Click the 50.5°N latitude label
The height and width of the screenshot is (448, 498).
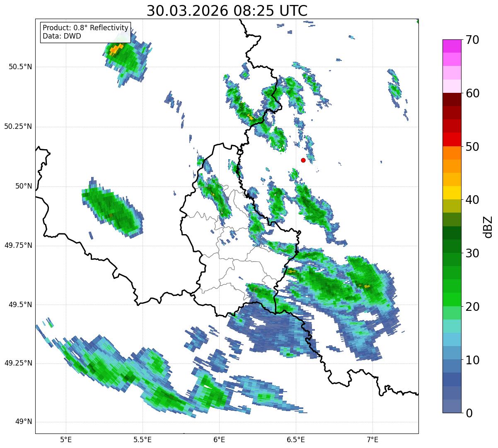21,67
